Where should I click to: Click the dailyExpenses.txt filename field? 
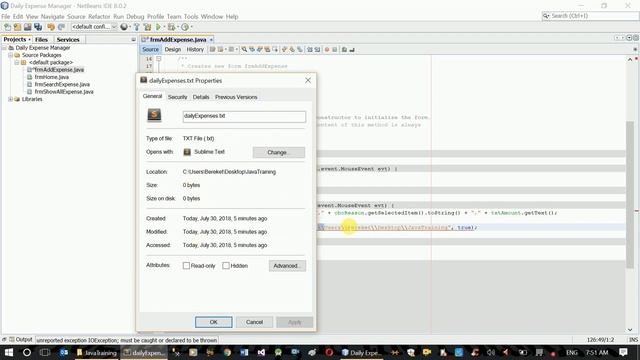[244, 116]
